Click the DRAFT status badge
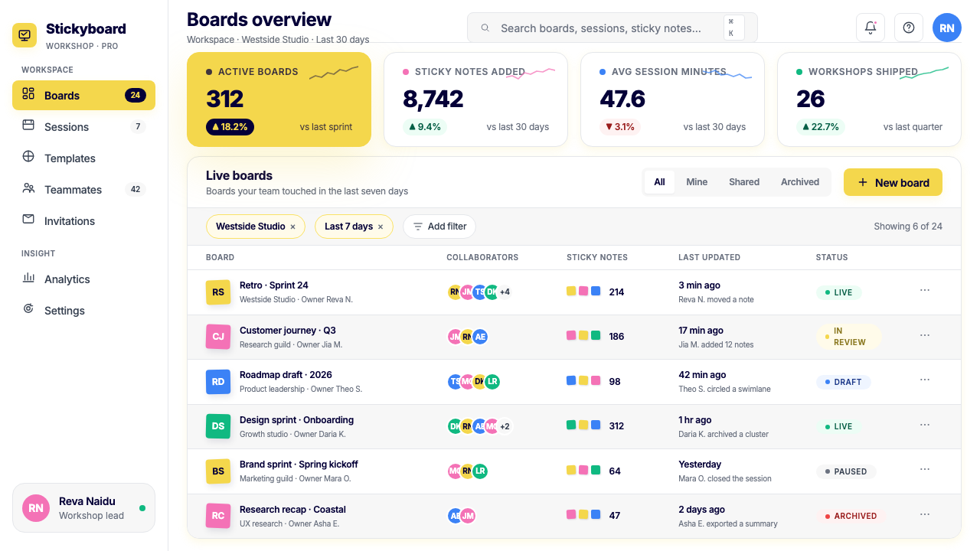Screen dimensions: 980x551 coord(843,382)
